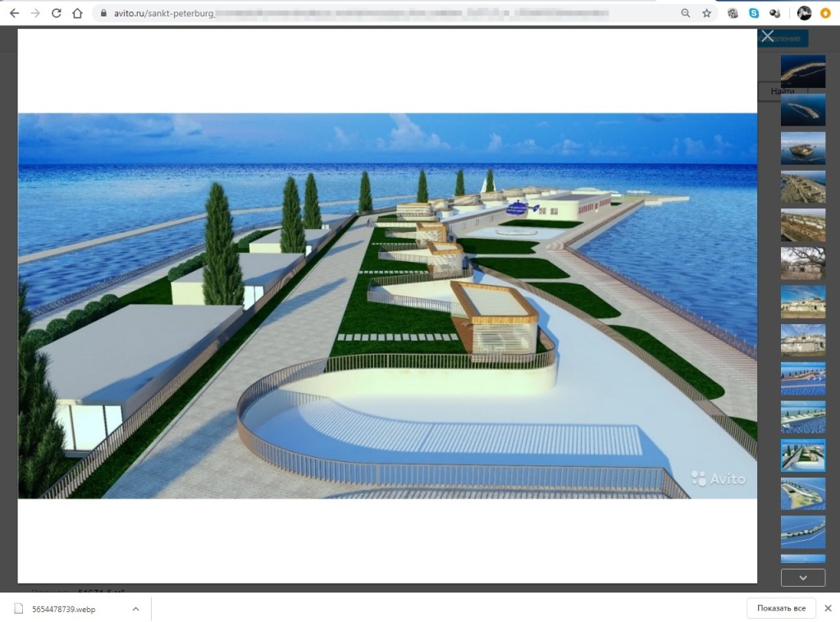Reload the Avito page
840x622 pixels.
56,13
